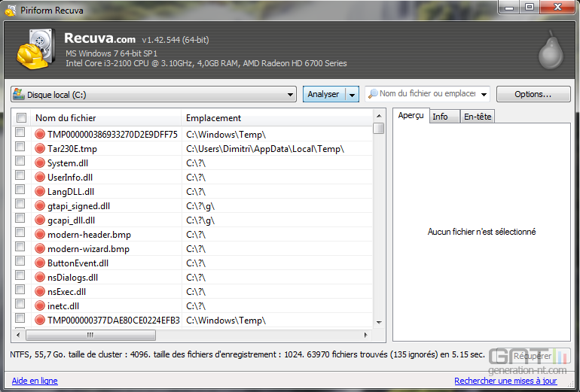Screen dimensions: 580x392
Task: Click the red icon next to nsDialogs.dll
Action: click(40, 277)
